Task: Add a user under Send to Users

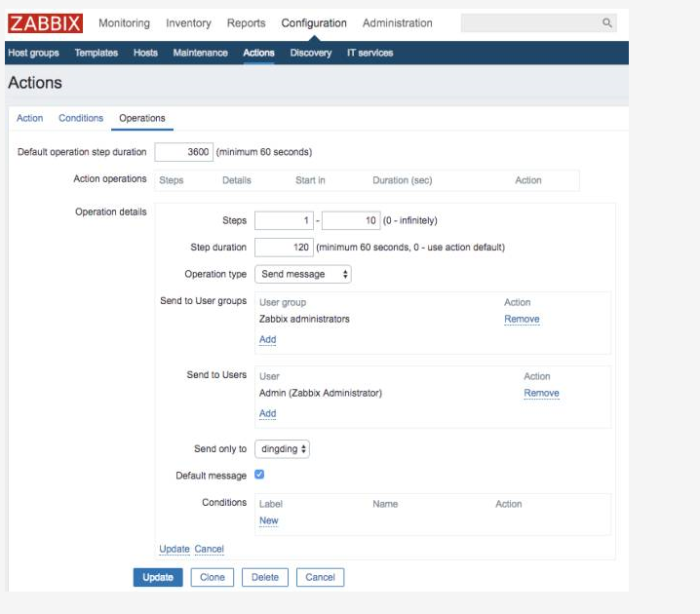Action: pyautogui.click(x=268, y=413)
